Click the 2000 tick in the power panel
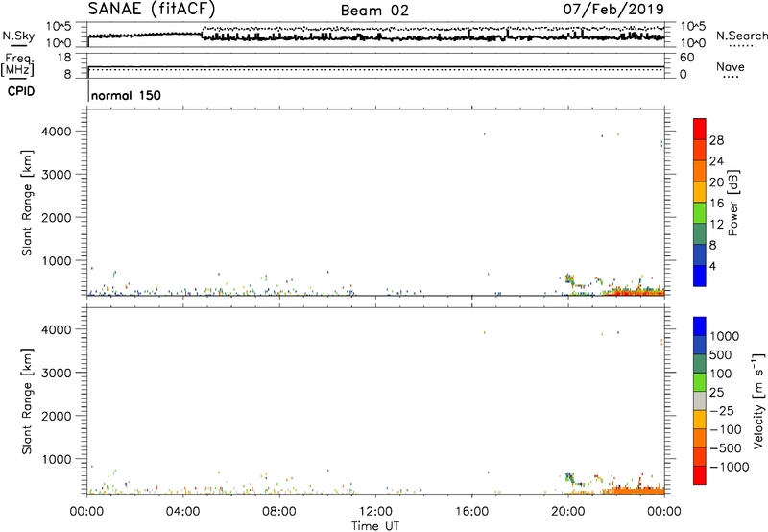The width and height of the screenshot is (768, 532). pos(57,217)
